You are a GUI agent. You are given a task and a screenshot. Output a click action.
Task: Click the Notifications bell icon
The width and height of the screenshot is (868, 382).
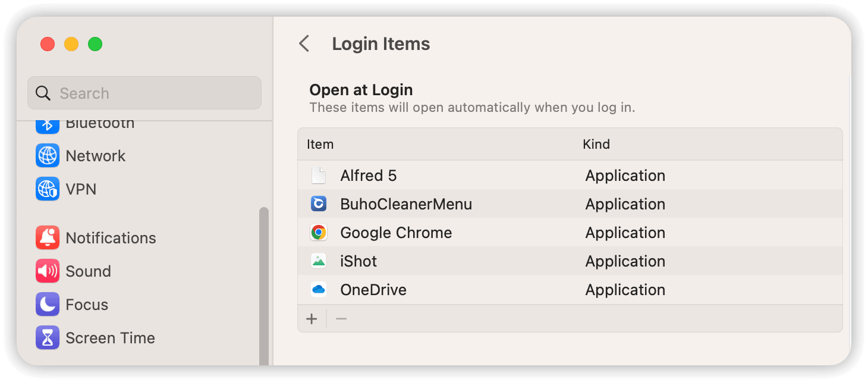coord(48,238)
